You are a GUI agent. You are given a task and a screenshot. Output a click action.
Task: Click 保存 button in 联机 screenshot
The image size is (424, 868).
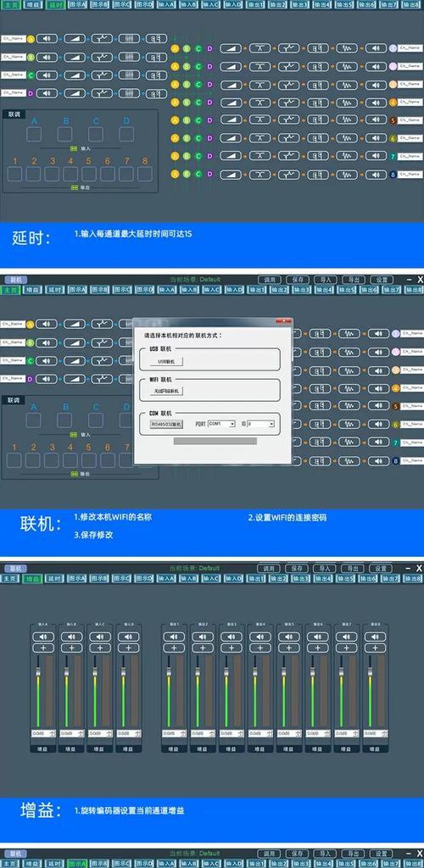[298, 280]
